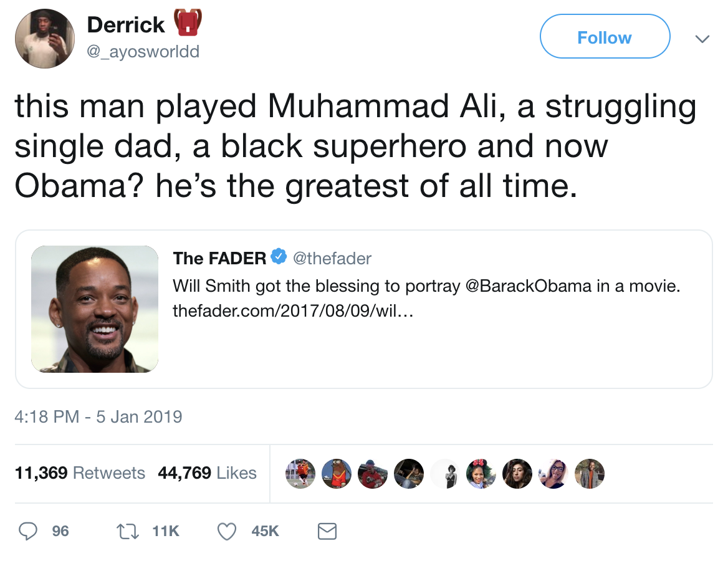Click the first liker avatar
Image resolution: width=728 pixels, height=576 pixels.
[x=300, y=474]
